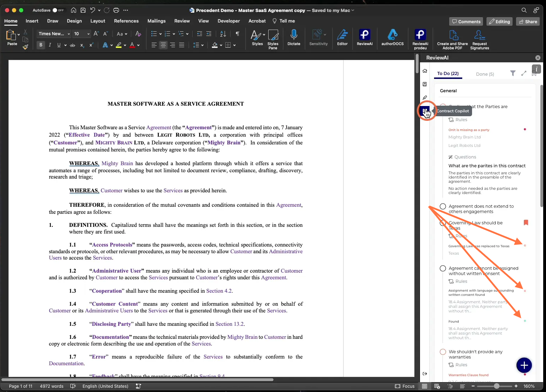This screenshot has width=546, height=392.
Task: Click the Format Painter brush
Action: [25, 47]
